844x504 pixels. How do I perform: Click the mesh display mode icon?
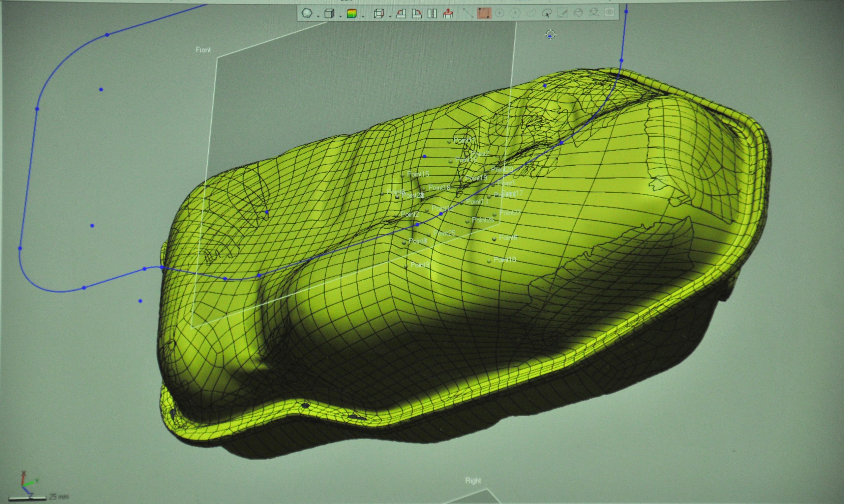[307, 13]
